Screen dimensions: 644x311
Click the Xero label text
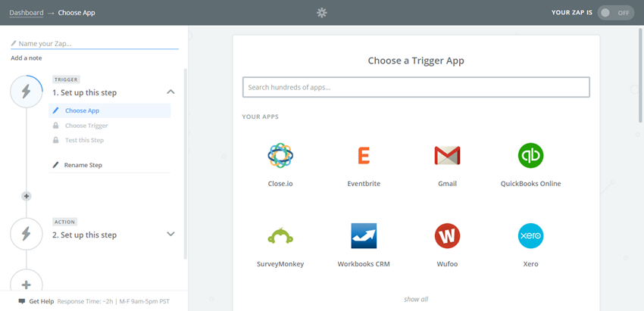coord(530,264)
